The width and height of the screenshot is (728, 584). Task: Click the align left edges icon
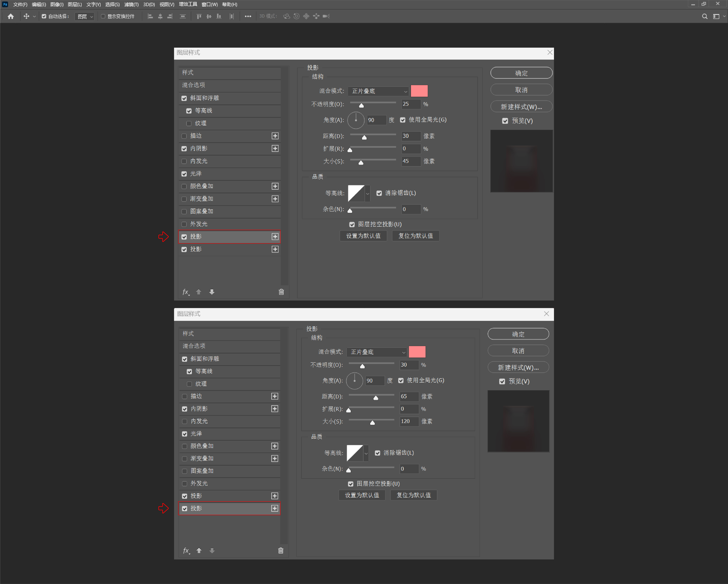(x=150, y=16)
